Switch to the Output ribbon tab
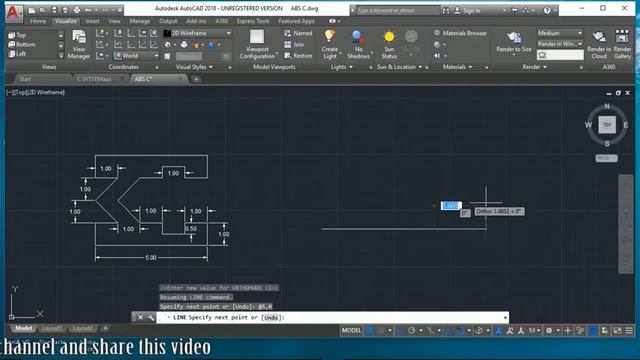 (168, 21)
